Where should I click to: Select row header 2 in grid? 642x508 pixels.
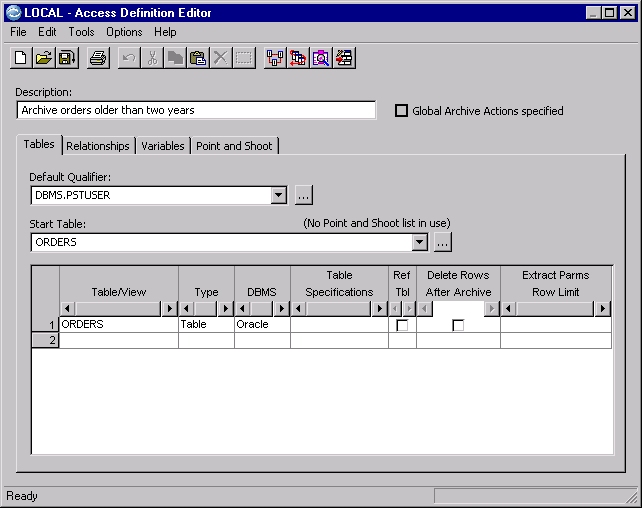[x=45, y=340]
